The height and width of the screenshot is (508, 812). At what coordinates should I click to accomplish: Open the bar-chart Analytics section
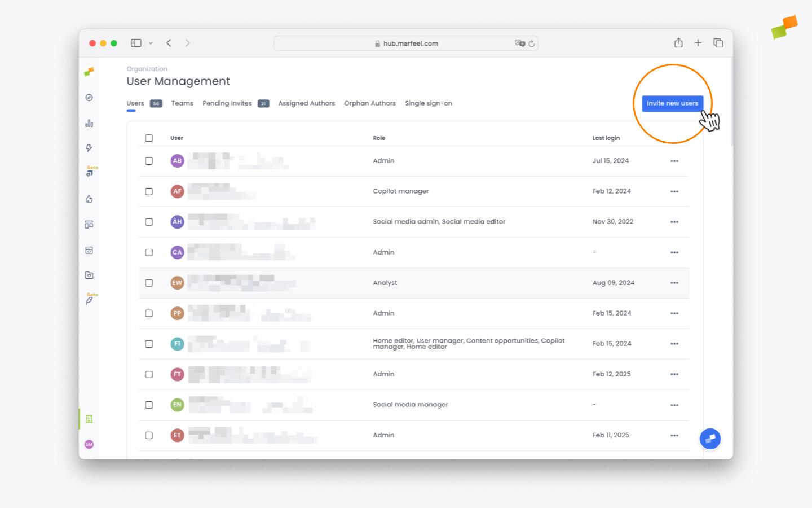coord(89,123)
